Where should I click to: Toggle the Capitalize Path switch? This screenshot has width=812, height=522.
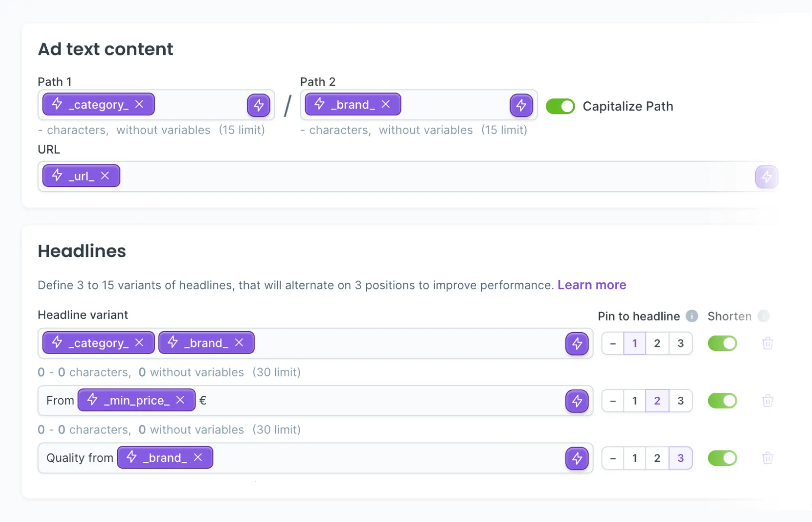[x=560, y=106]
